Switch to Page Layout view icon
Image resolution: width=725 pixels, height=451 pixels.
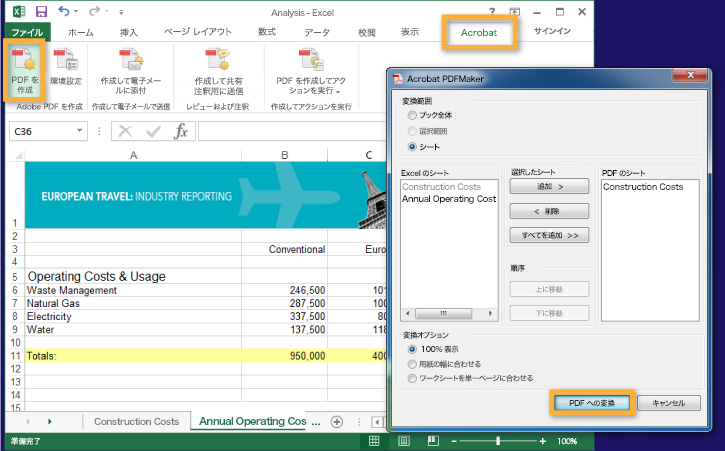(x=404, y=441)
